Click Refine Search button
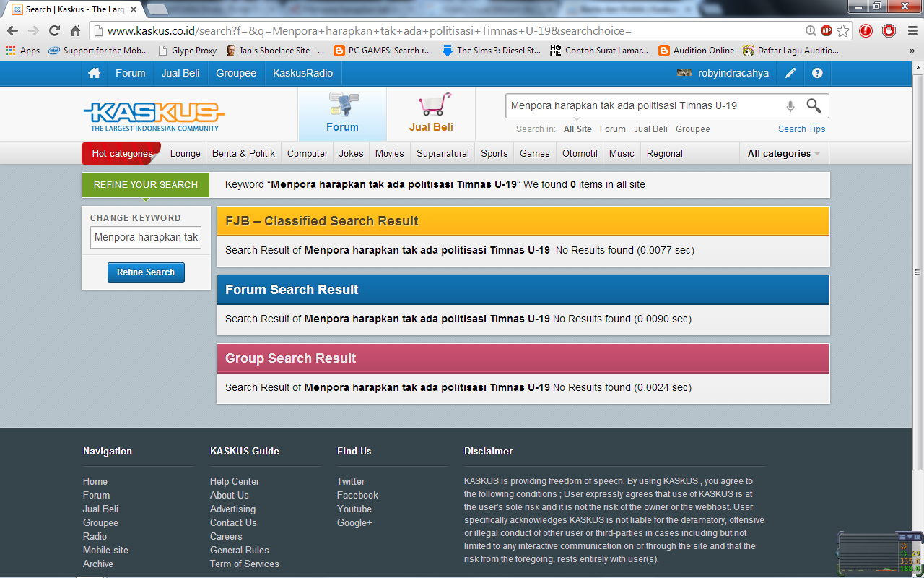This screenshot has width=924, height=578. coord(146,272)
